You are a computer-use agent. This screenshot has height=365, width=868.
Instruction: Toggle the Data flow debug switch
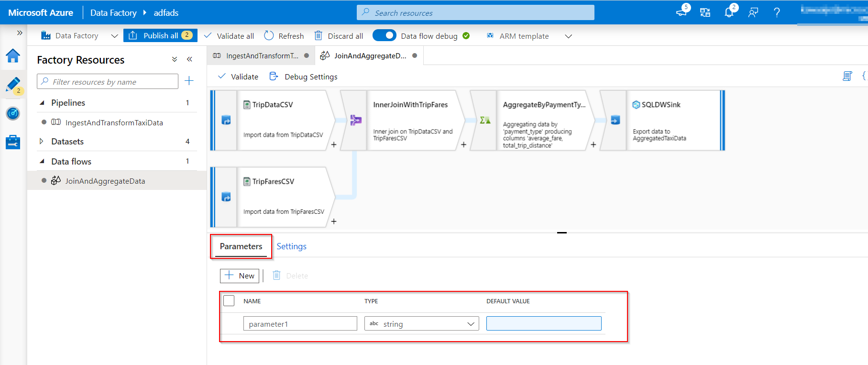(x=384, y=36)
